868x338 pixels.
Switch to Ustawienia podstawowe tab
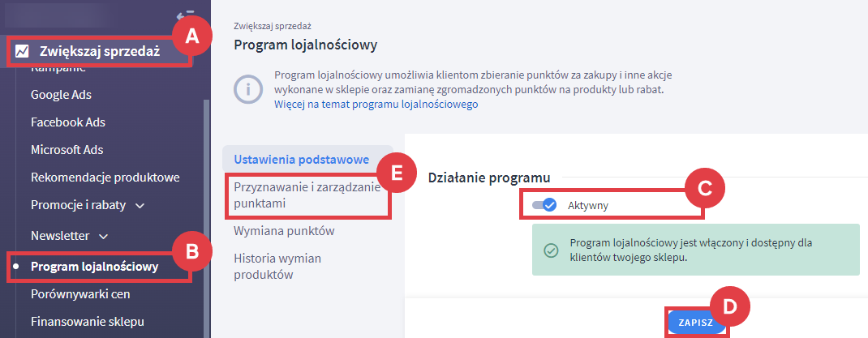pos(307,160)
